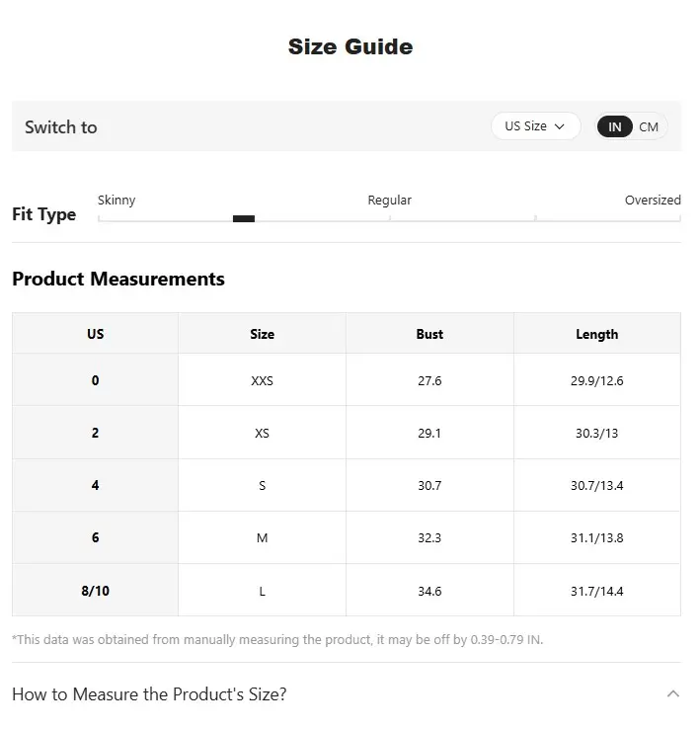Image resolution: width=700 pixels, height=730 pixels.
Task: Click the Product Measurements heading
Action: [118, 279]
